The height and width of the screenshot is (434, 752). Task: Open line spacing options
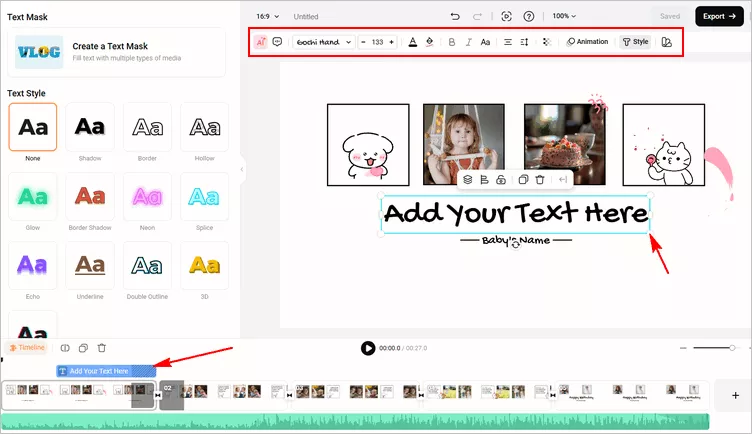pyautogui.click(x=524, y=42)
